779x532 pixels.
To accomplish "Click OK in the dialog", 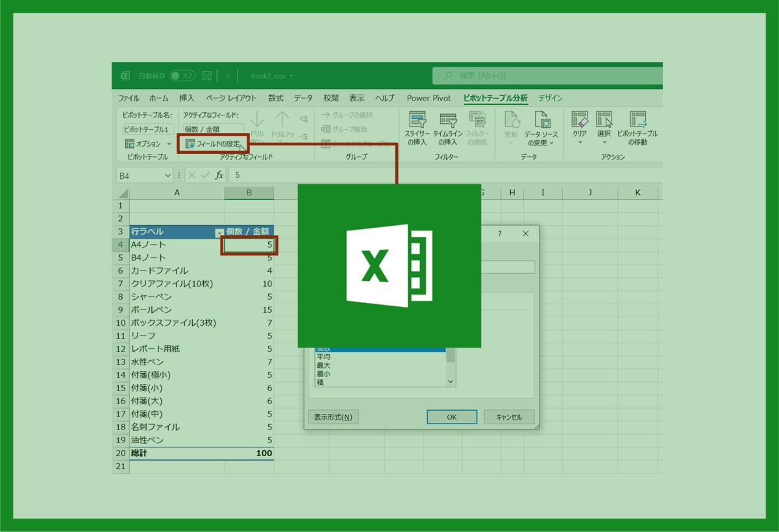I will click(452, 417).
